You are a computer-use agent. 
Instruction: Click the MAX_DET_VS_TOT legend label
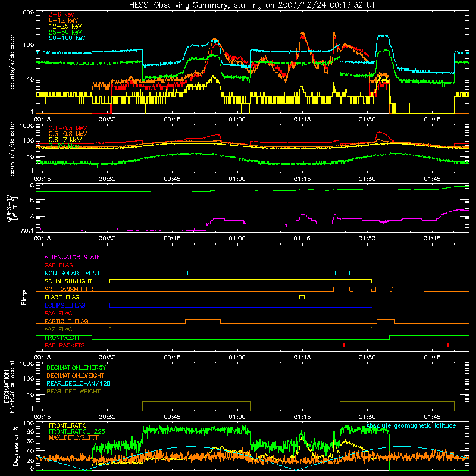click(74, 437)
